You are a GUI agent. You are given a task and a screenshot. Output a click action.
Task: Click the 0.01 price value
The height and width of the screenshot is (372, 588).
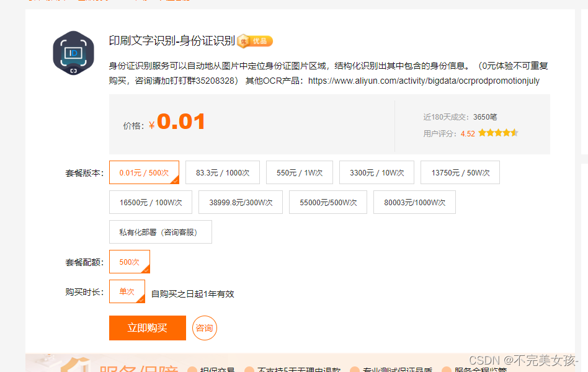click(180, 122)
